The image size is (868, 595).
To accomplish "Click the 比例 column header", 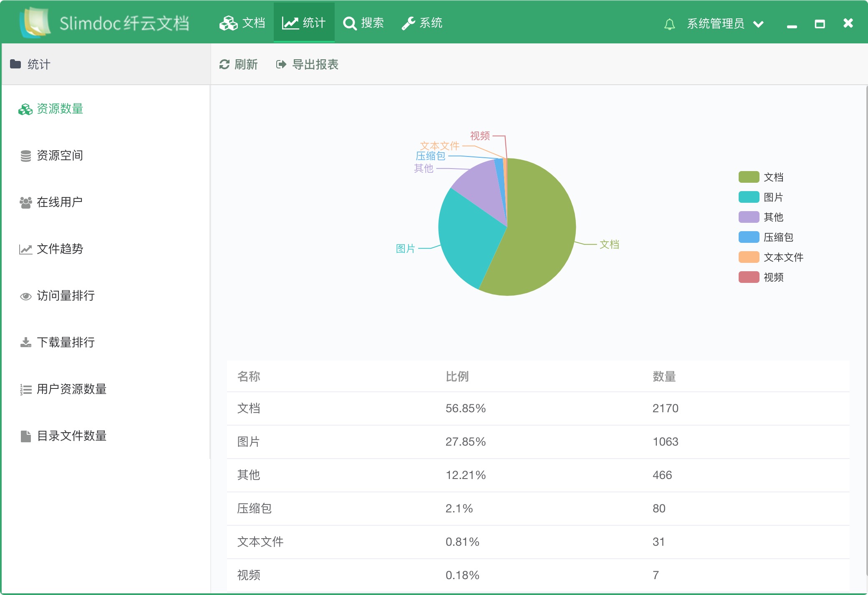I will [x=457, y=376].
